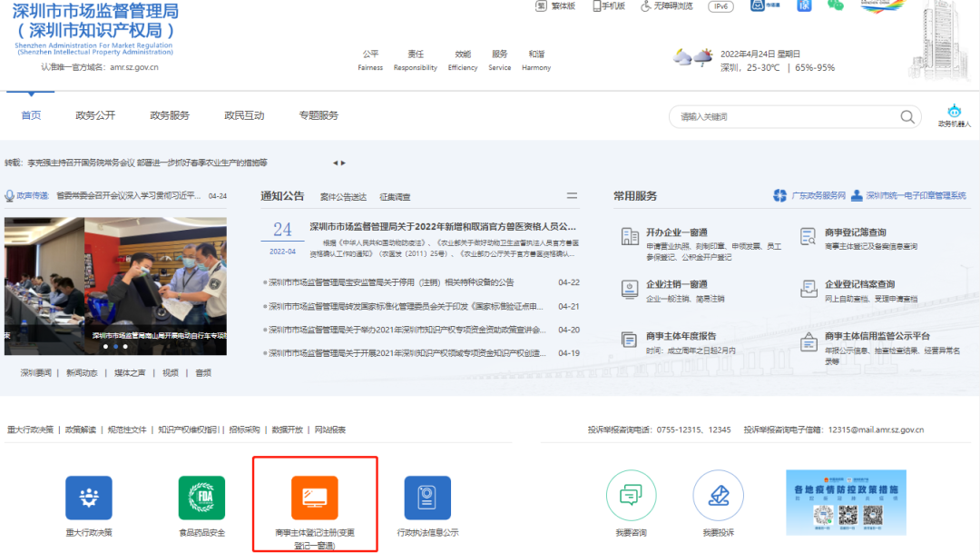Click the 各地疫情防控政策措施 banner

pos(846,502)
